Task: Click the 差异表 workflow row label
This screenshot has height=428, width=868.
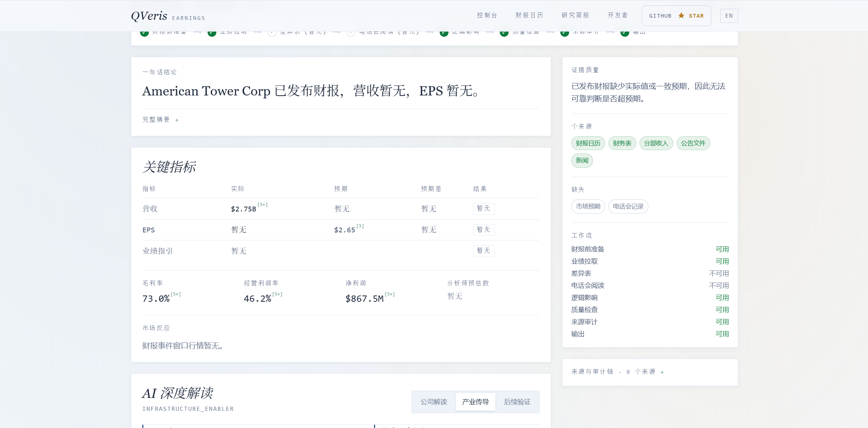Action: (x=581, y=273)
